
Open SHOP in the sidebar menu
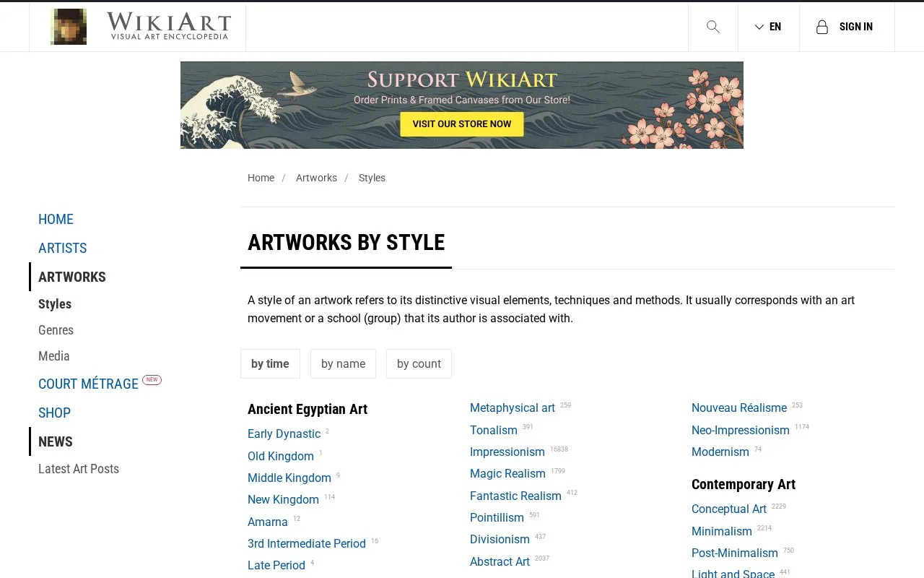click(54, 413)
